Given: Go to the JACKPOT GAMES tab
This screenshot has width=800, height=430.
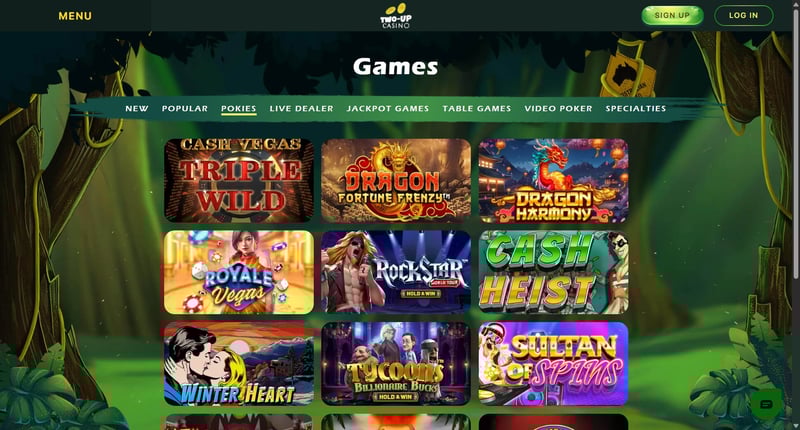Looking at the screenshot, I should pyautogui.click(x=388, y=109).
